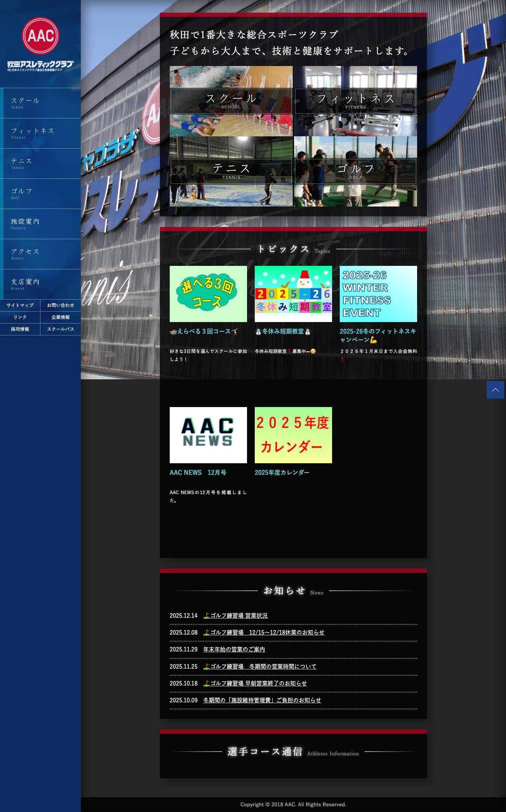The width and height of the screenshot is (506, 812).
Task: Click 好きな3日間を選んで description text
Action: click(208, 355)
